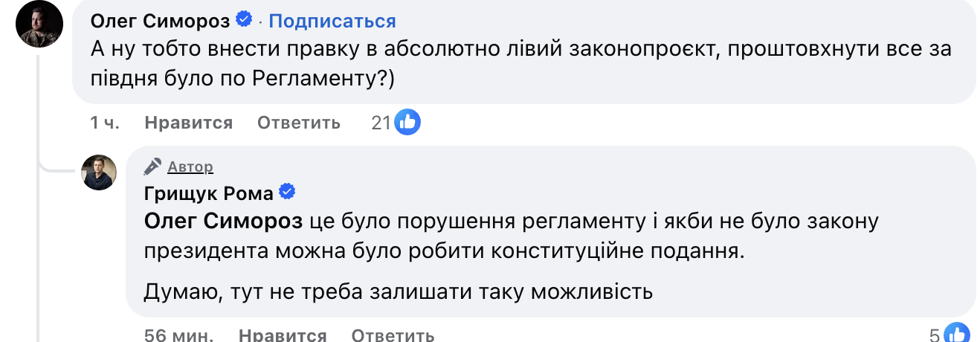The width and height of the screenshot is (980, 342).
Task: Click verified badge next to Олег Симороз name
Action: pos(244,20)
